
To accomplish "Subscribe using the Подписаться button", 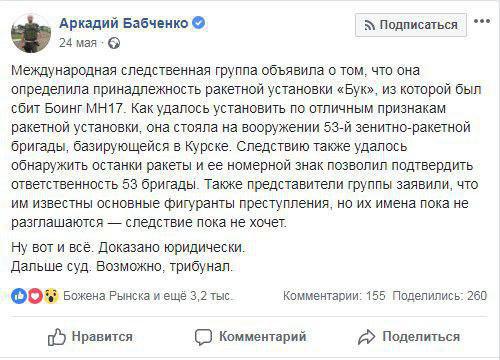I will click(x=411, y=25).
